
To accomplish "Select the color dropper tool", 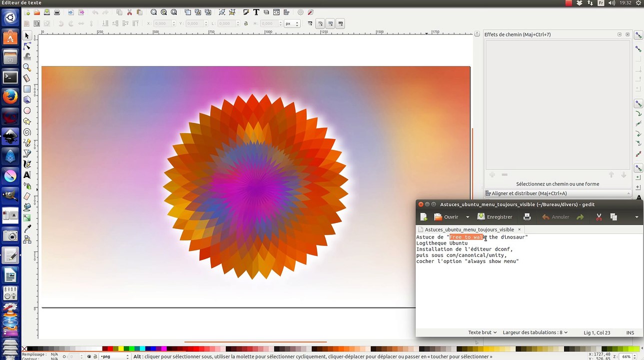I will point(27,228).
